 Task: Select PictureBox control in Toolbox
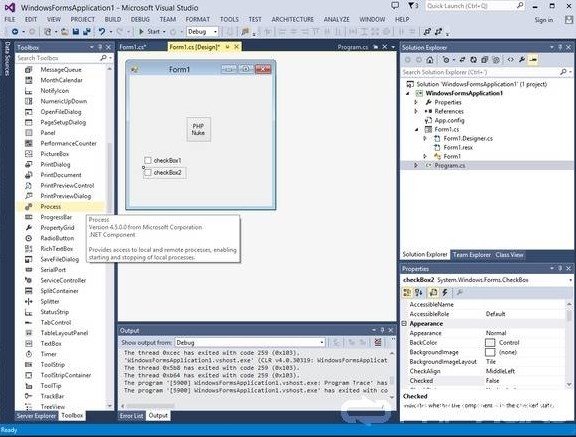[x=55, y=154]
